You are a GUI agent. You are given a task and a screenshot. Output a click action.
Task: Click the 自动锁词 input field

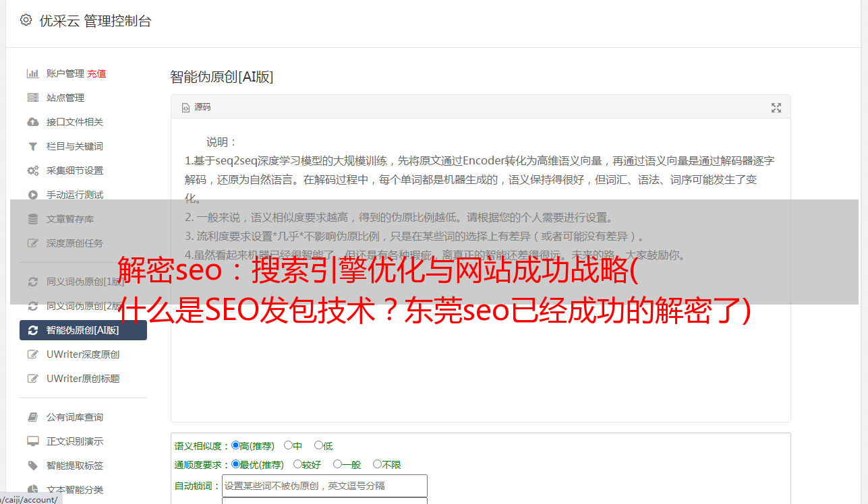(324, 486)
